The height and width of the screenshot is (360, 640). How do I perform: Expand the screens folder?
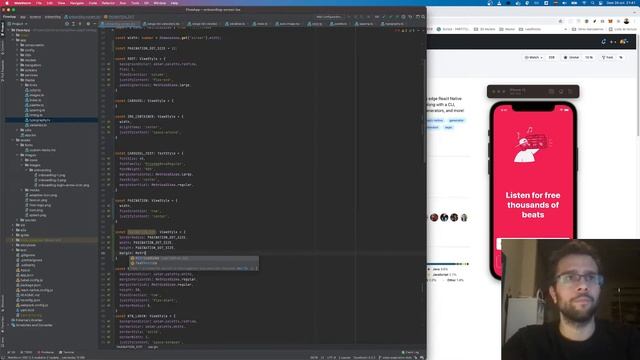(18, 70)
